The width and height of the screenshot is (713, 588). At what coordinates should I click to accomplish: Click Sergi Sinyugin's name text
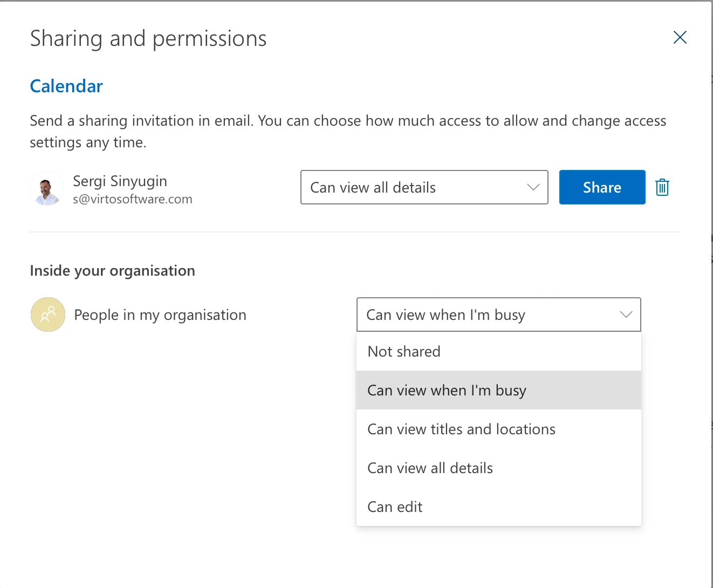pyautogui.click(x=120, y=181)
